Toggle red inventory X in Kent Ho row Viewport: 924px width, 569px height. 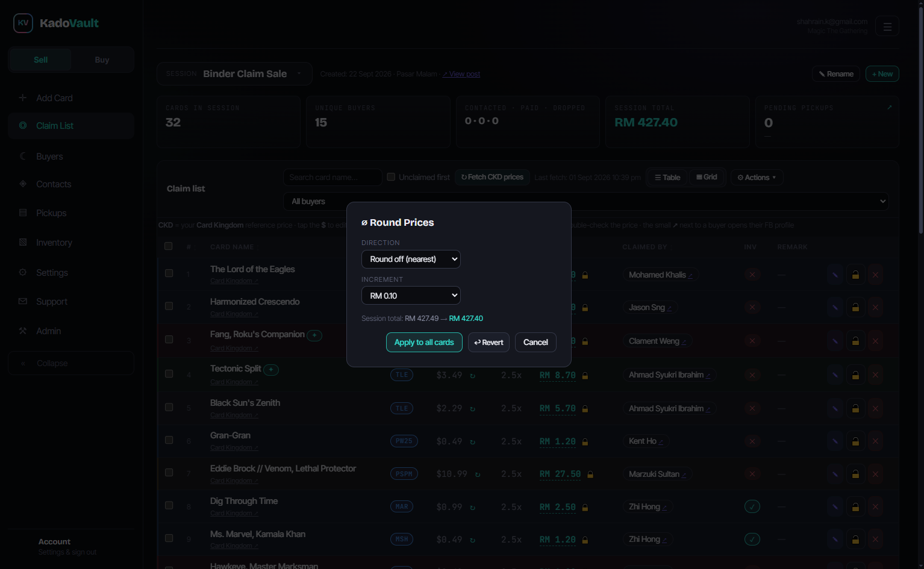[x=752, y=441]
